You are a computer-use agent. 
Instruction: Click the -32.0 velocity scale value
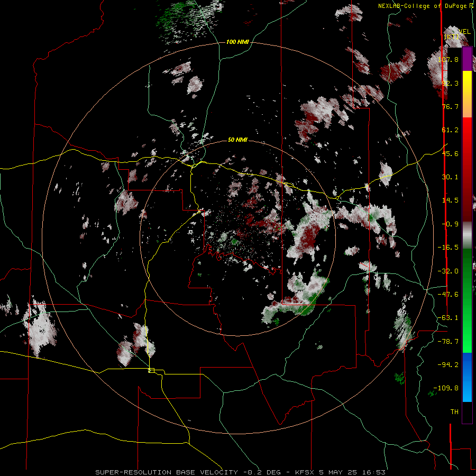point(448,271)
